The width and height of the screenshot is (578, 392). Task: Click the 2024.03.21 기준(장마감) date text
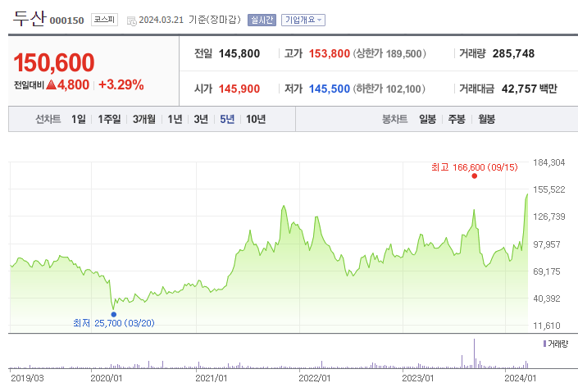click(189, 20)
